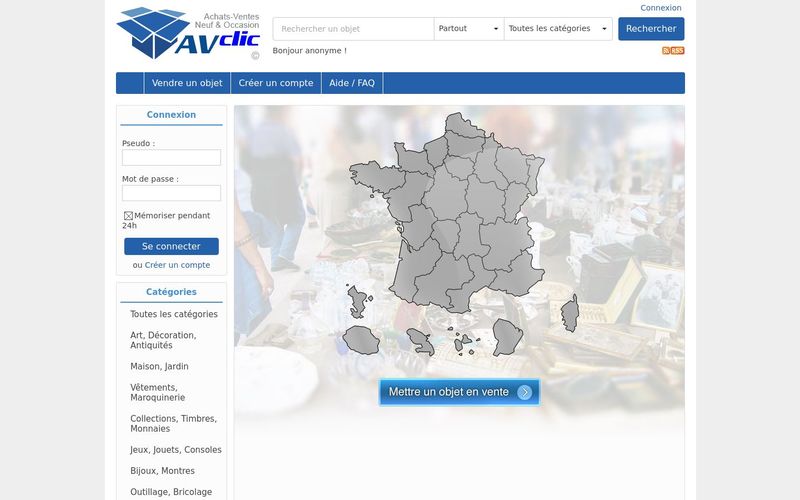Viewport: 800px width, 500px height.
Task: Click the AVclic box logo
Action: (x=188, y=33)
